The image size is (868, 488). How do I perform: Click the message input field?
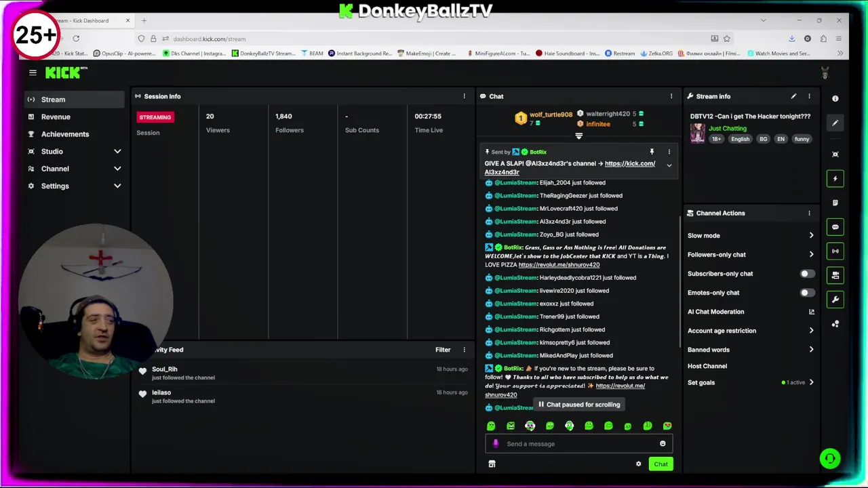click(578, 444)
